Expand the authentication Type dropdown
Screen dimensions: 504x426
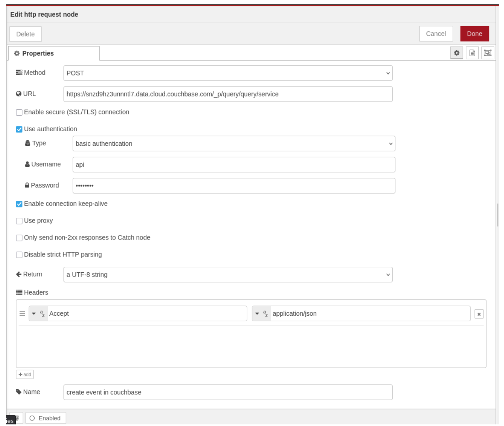point(233,144)
